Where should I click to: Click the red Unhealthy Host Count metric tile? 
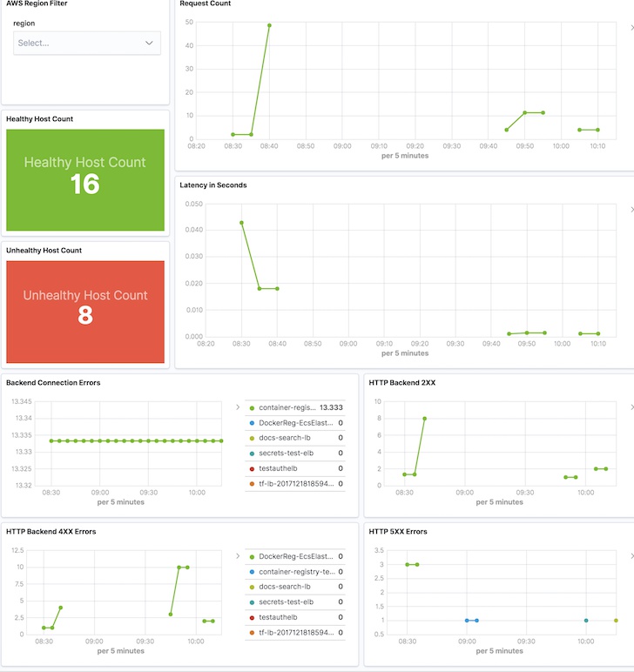click(84, 311)
